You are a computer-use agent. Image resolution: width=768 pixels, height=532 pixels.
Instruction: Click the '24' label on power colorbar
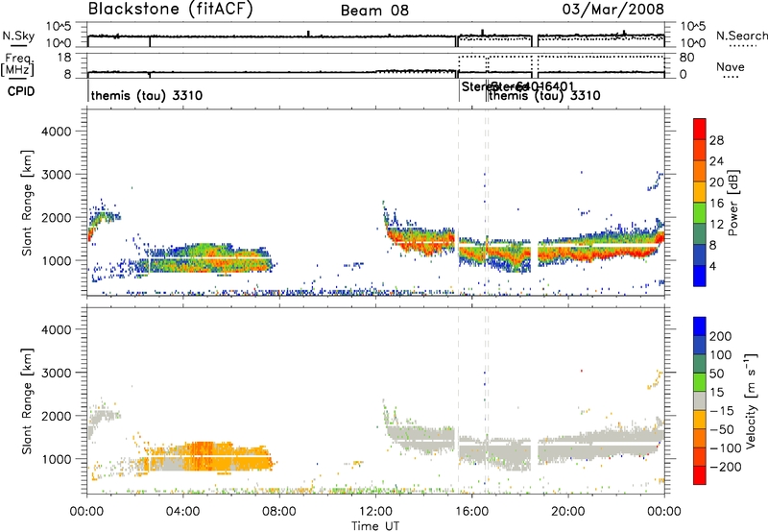tap(716, 161)
